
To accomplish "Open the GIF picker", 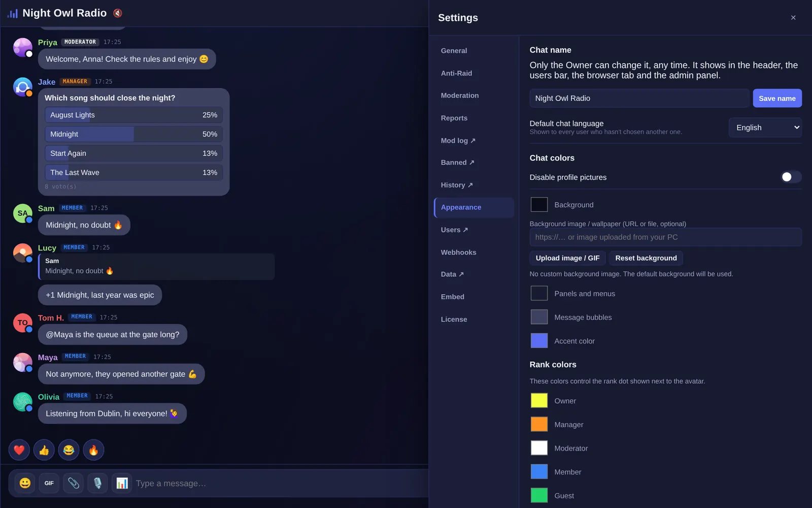I will coord(49,483).
